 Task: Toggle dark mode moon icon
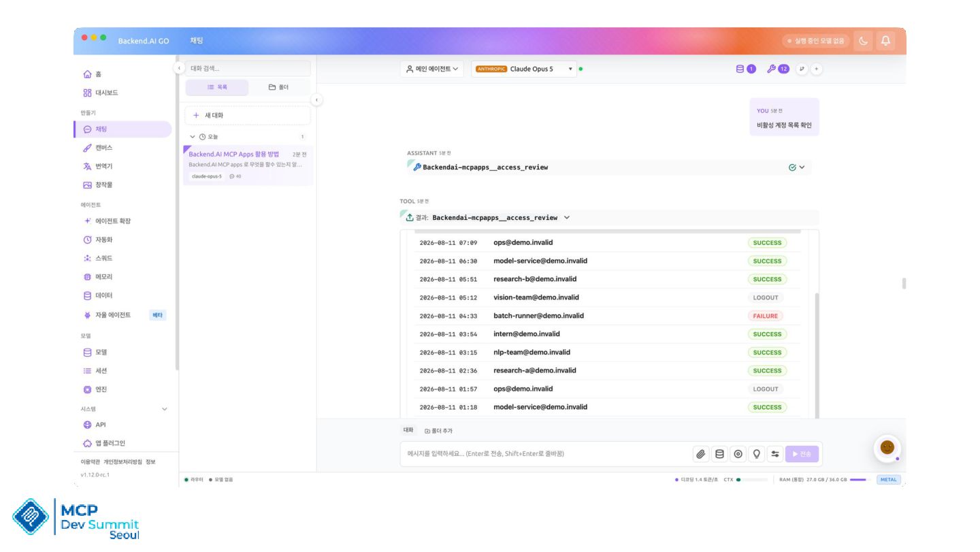tap(863, 41)
